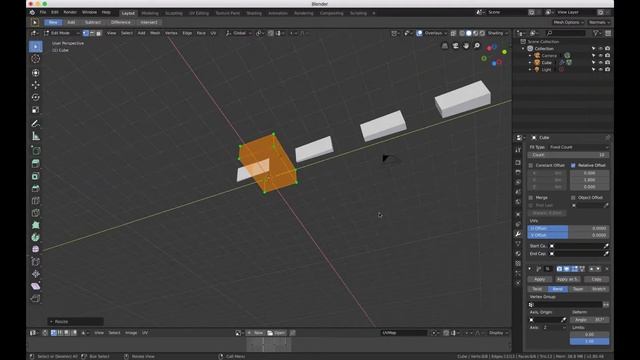The image size is (640, 360).
Task: Click the green Y axis gizmo dot
Action: [504, 52]
